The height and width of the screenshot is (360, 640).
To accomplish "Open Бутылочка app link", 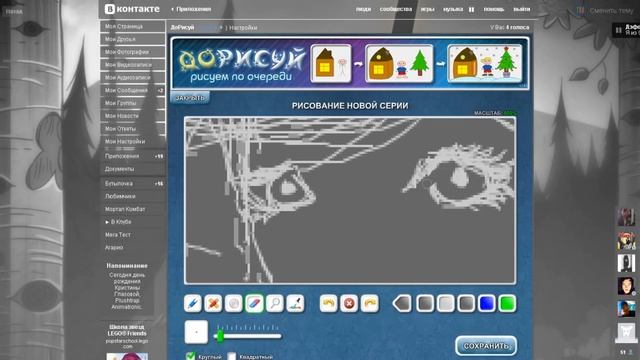I will coord(133,184).
